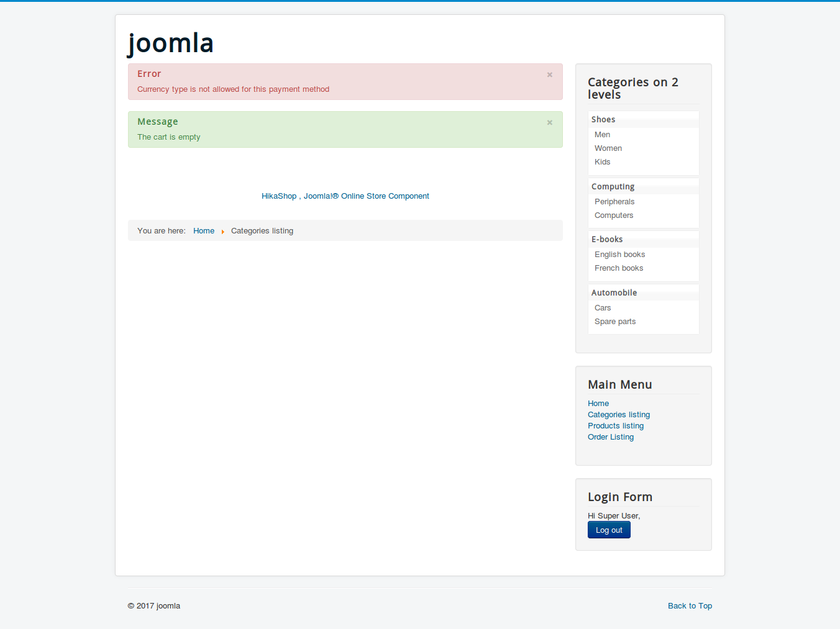840x629 pixels.
Task: Go to Home in the breadcrumb
Action: pos(204,231)
